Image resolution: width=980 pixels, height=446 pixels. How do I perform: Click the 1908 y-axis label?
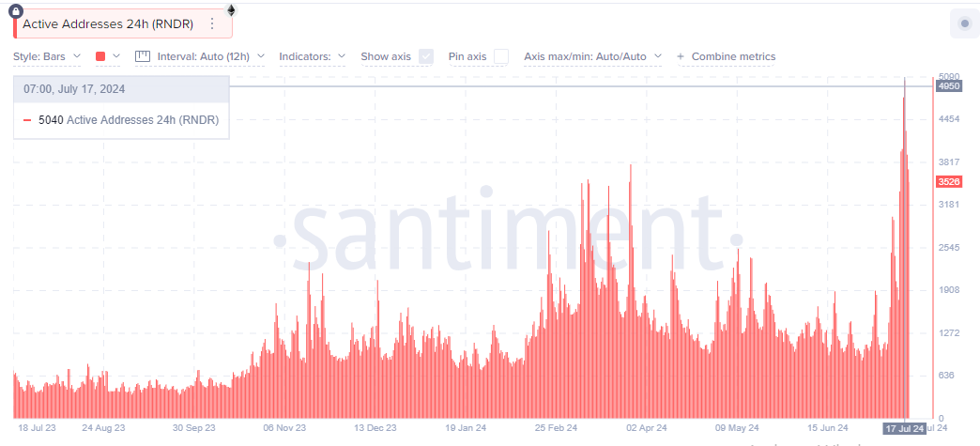949,289
